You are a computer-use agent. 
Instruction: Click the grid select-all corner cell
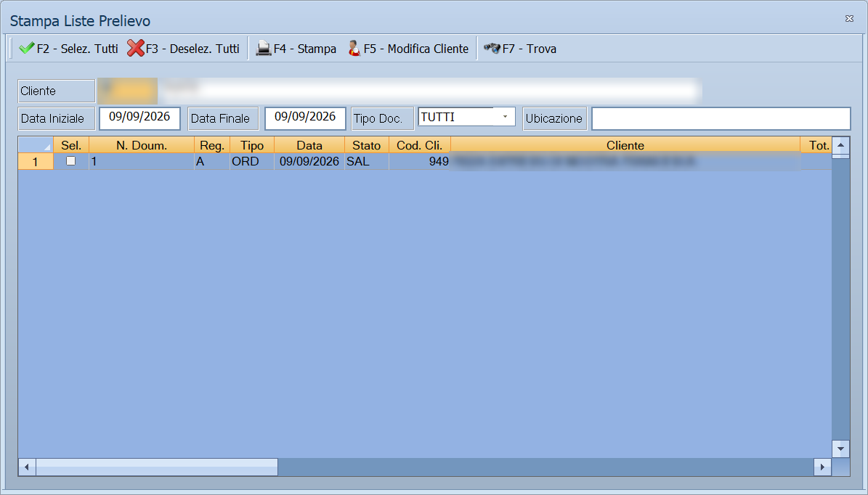click(x=36, y=145)
